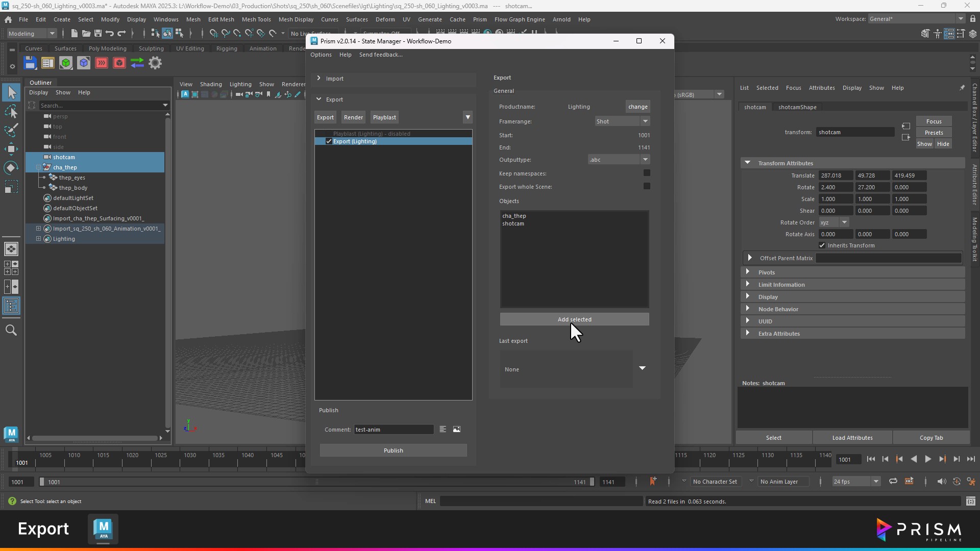Click the Open Scene folder icon

(x=86, y=34)
